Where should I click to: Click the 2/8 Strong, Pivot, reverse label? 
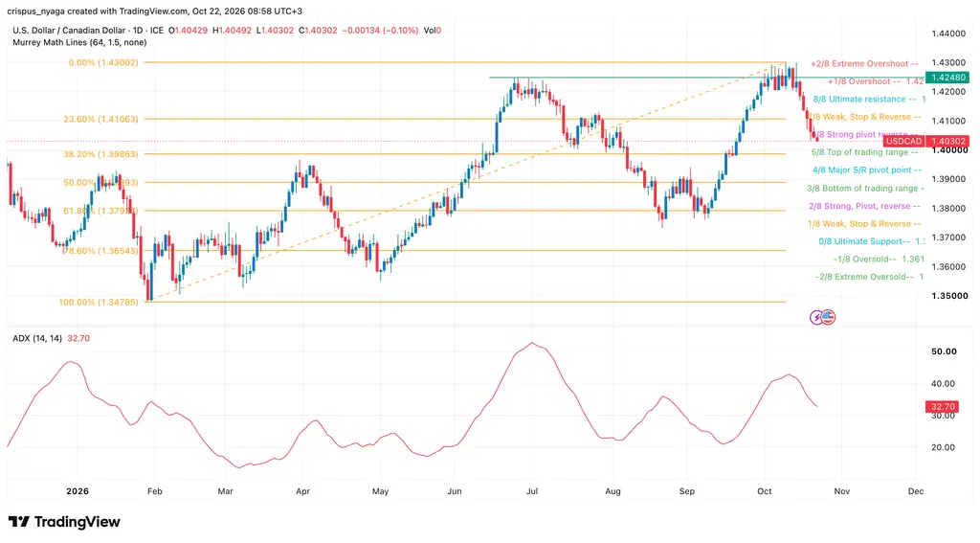click(864, 206)
